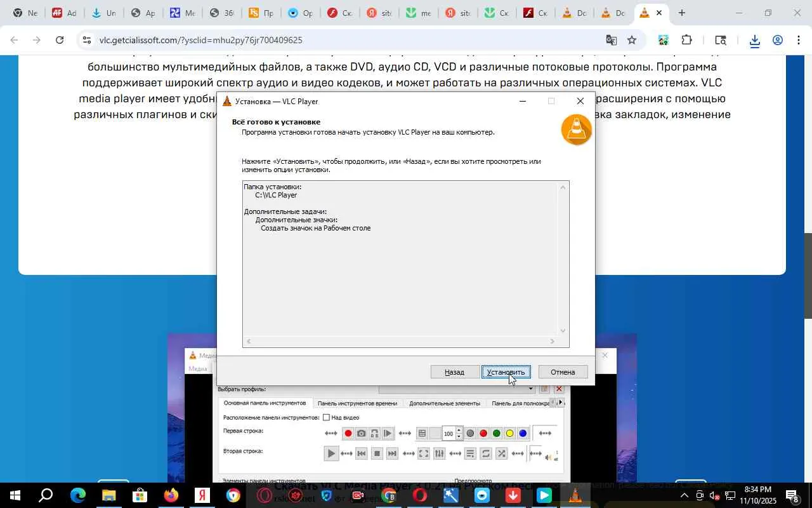Click the spin arrows beside the 100 value
Screen dimensions: 812x508
click(459, 434)
